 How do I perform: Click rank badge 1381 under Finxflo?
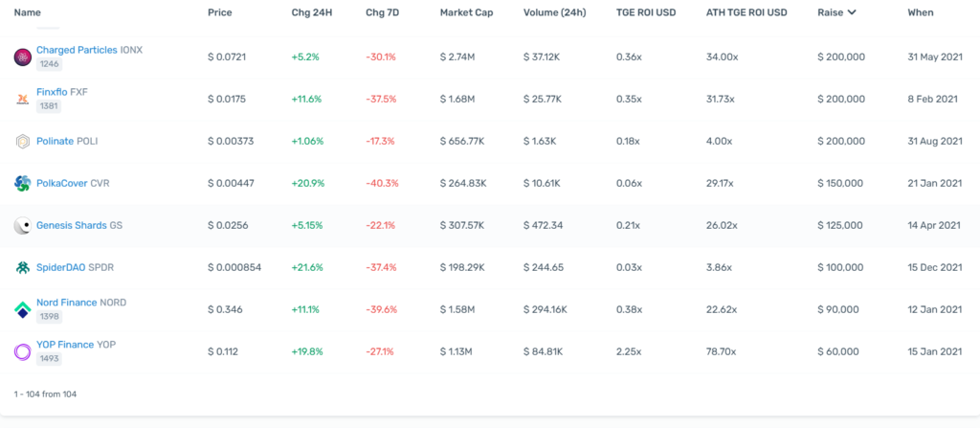point(49,106)
